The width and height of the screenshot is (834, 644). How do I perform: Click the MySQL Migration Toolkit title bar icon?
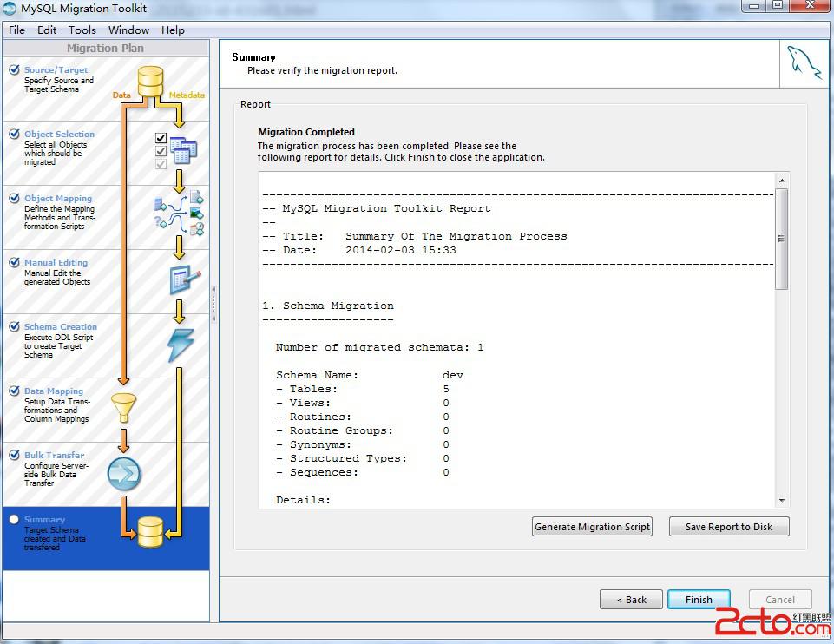click(x=10, y=9)
